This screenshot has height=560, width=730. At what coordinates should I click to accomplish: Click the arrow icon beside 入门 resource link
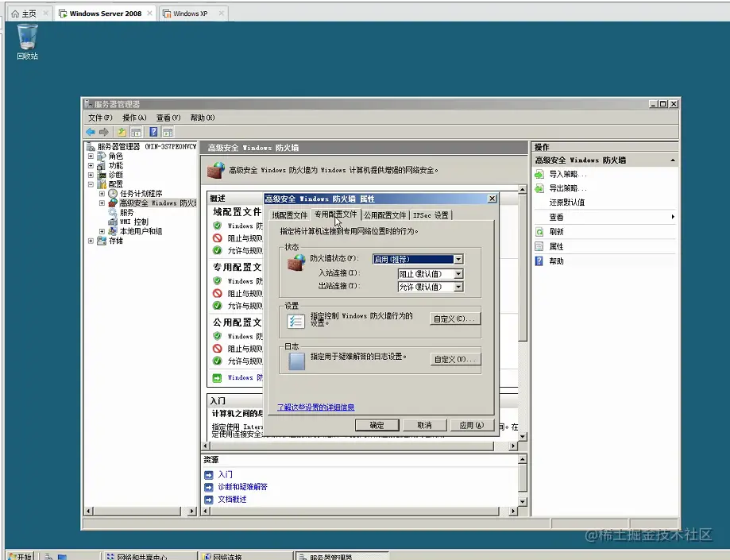(x=209, y=475)
